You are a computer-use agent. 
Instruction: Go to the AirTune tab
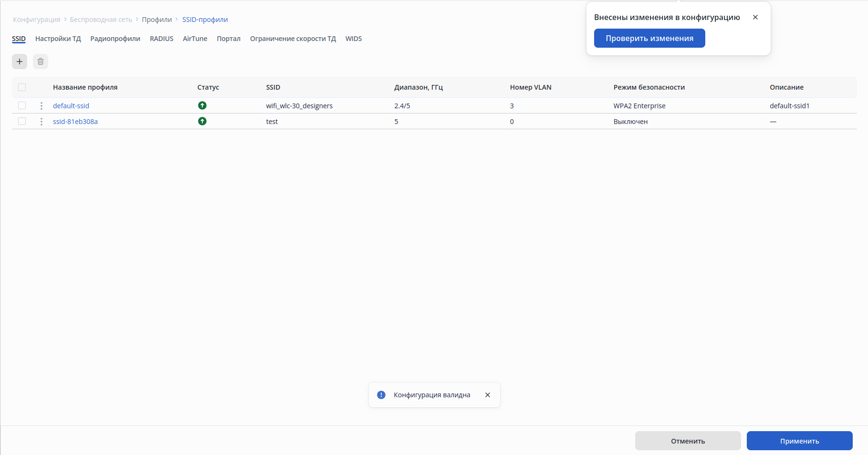195,39
